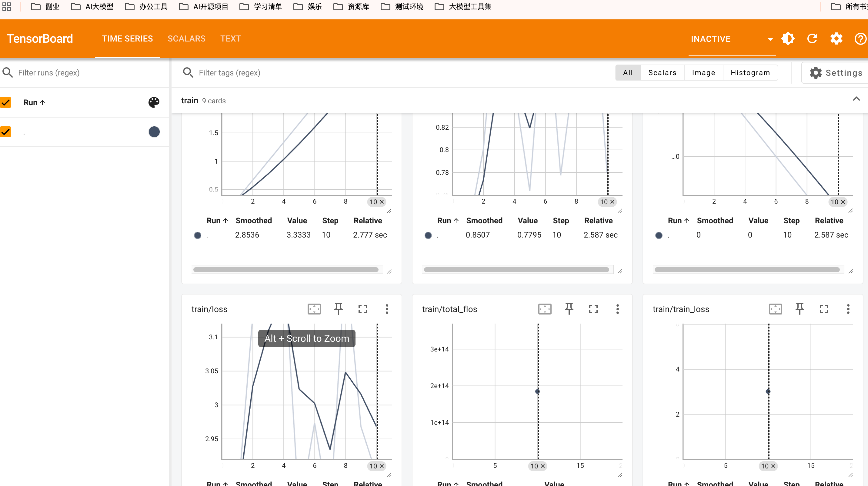Switch to the SCALARS tab

pyautogui.click(x=186, y=39)
